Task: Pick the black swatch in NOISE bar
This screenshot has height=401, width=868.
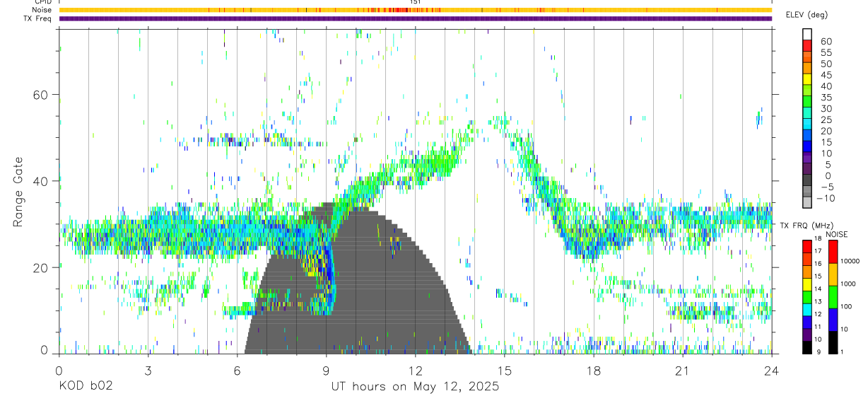Action: [833, 342]
